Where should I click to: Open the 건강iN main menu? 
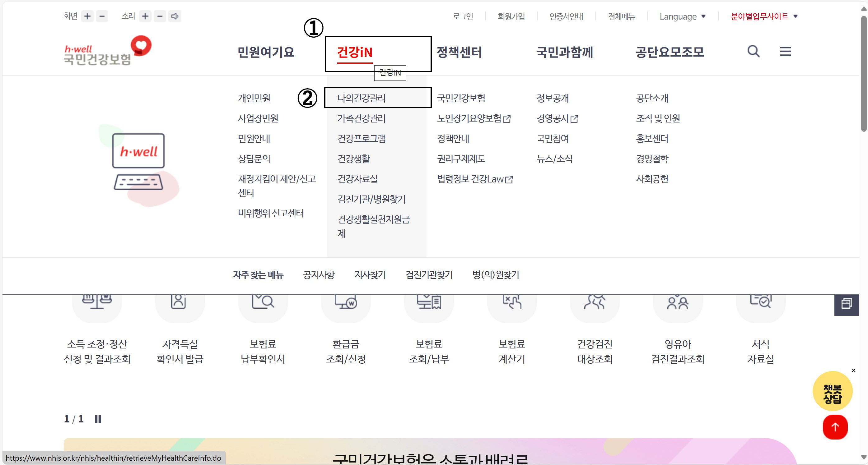(x=355, y=53)
